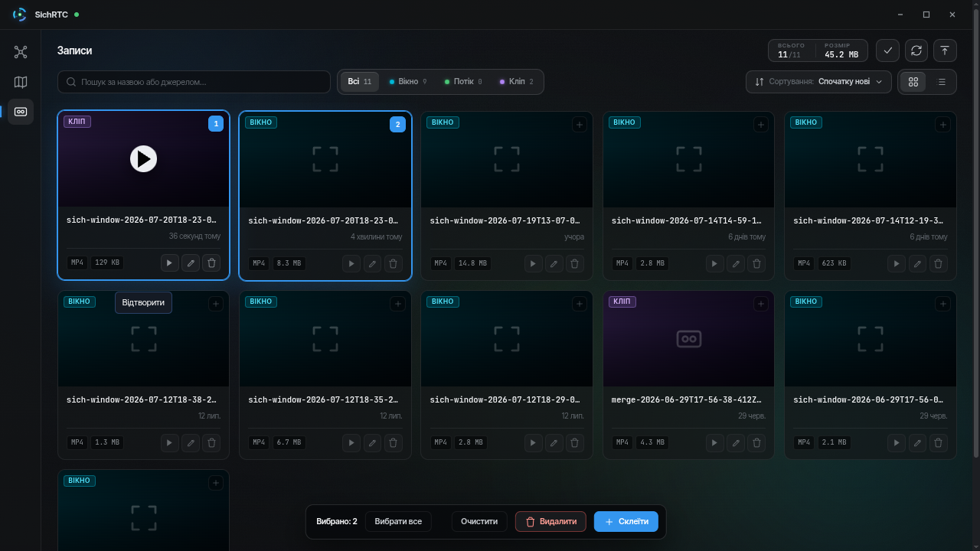Screen dimensions: 980x551
Task: Add the 623 KB recording to selection
Action: click(942, 124)
